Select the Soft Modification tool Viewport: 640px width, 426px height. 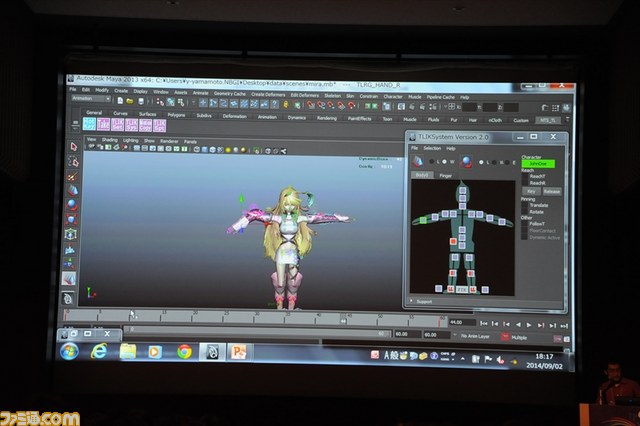[x=70, y=248]
